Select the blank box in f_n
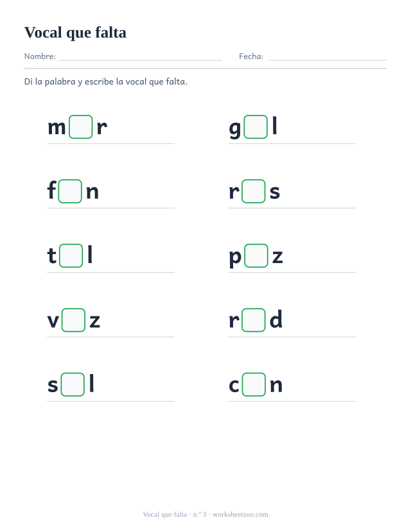 pyautogui.click(x=70, y=191)
